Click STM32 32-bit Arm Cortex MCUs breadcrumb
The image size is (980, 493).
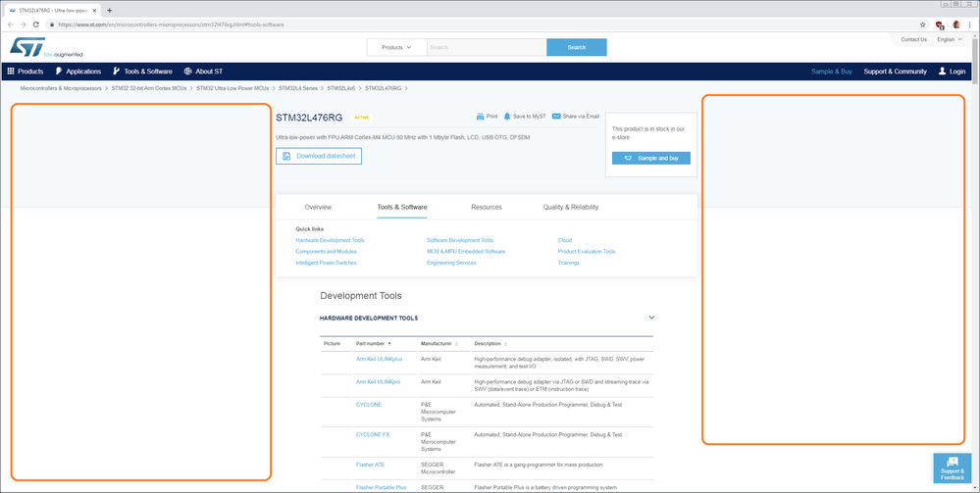point(149,89)
